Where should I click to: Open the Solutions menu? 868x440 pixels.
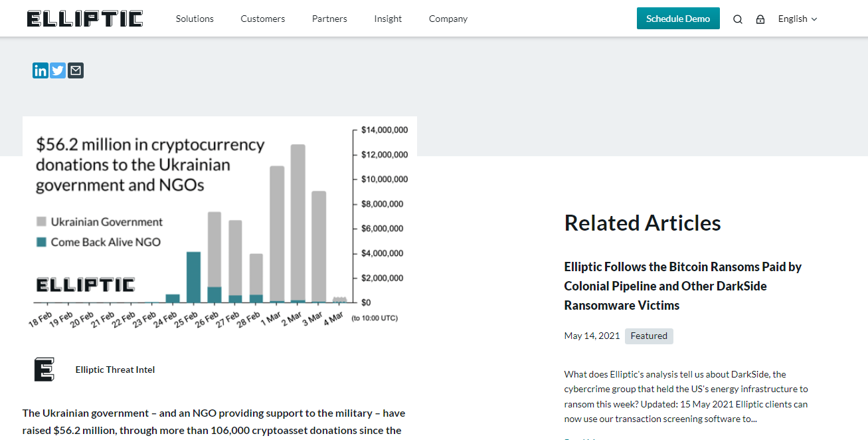click(x=195, y=19)
